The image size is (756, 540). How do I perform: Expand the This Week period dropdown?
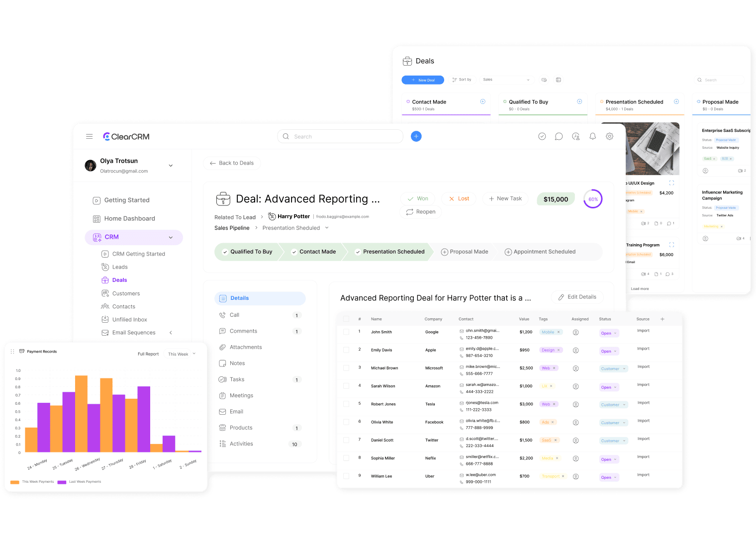click(182, 354)
